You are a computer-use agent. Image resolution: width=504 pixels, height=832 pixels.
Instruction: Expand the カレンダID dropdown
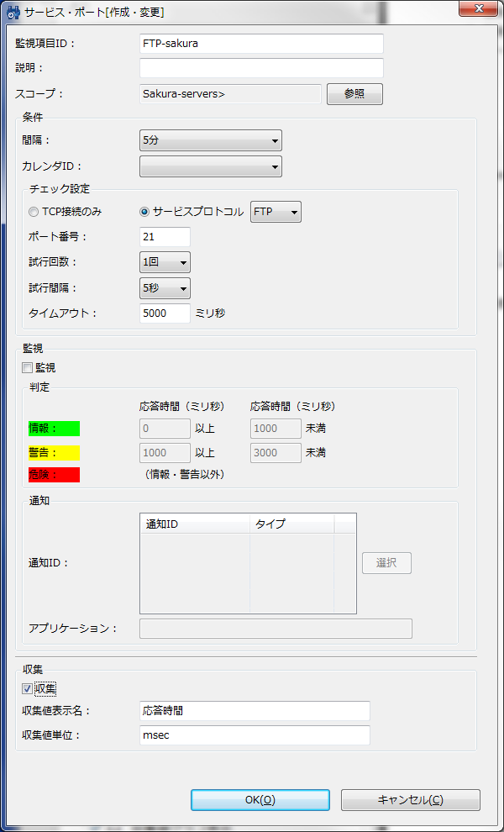(211, 166)
